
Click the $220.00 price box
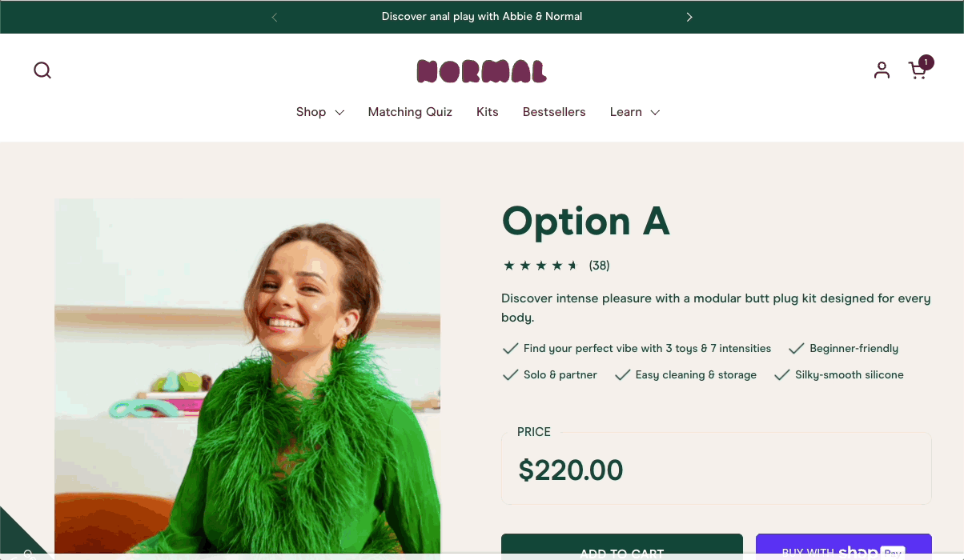pyautogui.click(x=717, y=469)
